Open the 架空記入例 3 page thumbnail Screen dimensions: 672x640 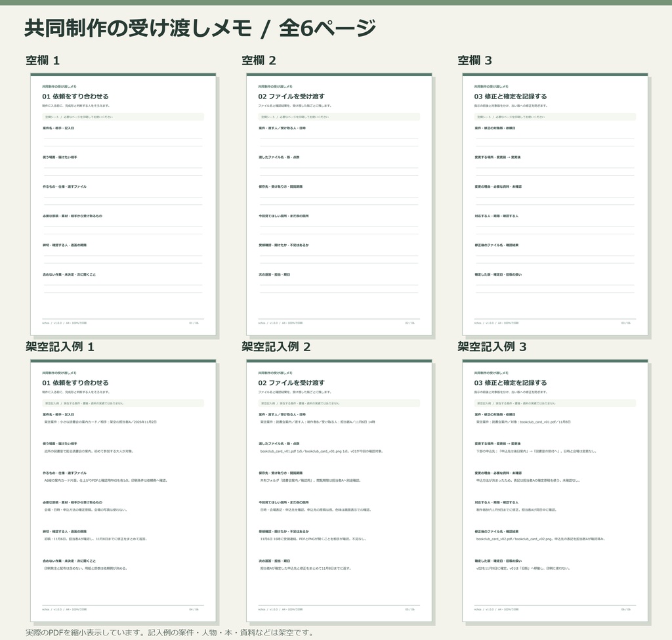pyautogui.click(x=555, y=490)
